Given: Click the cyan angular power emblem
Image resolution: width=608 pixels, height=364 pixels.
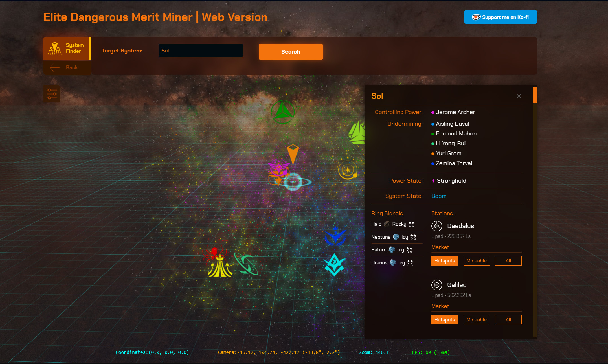Looking at the screenshot, I should coord(334,265).
